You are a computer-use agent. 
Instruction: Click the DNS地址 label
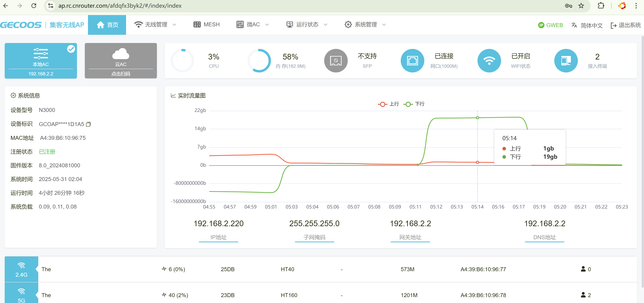click(x=544, y=237)
